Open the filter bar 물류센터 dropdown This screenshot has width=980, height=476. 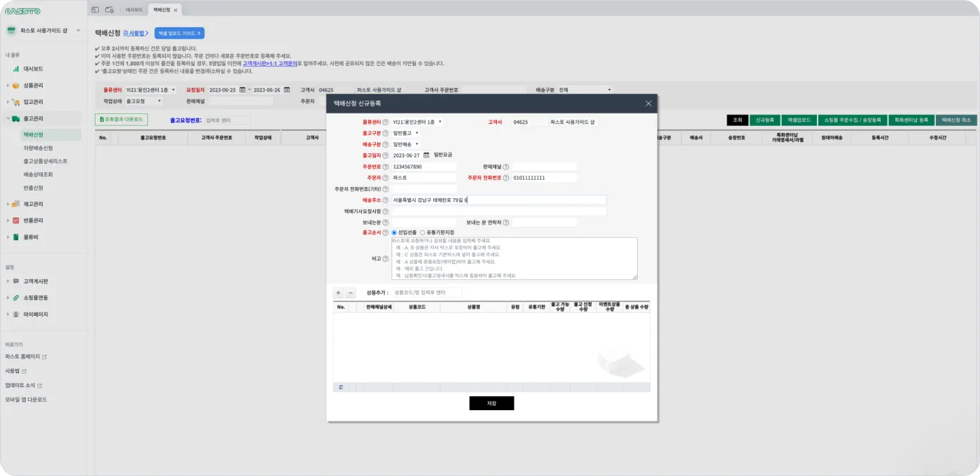click(151, 90)
